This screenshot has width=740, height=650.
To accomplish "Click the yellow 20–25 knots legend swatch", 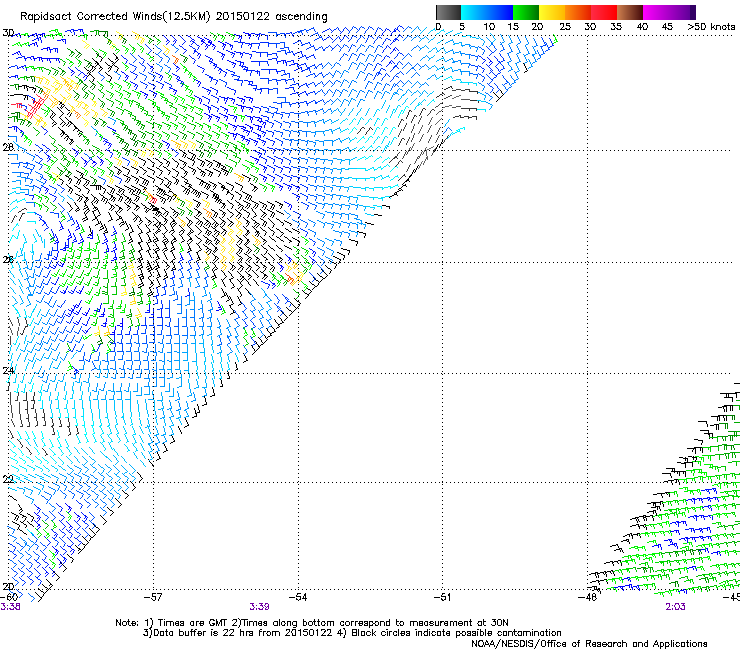I will (552, 12).
